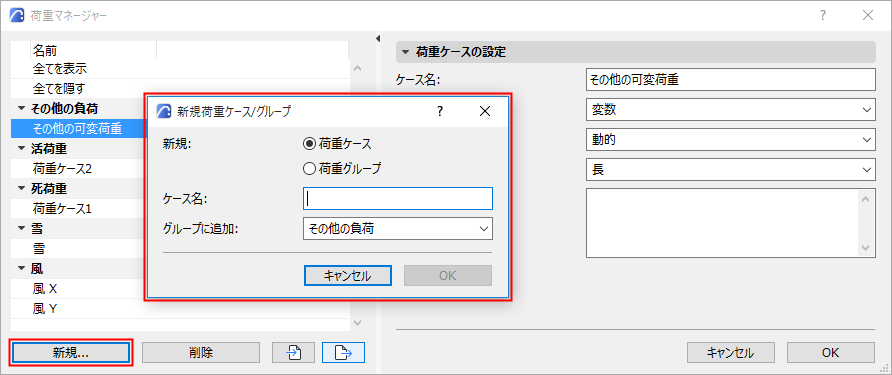Click the 名前 column header
The width and height of the screenshot is (892, 375).
pyautogui.click(x=93, y=50)
